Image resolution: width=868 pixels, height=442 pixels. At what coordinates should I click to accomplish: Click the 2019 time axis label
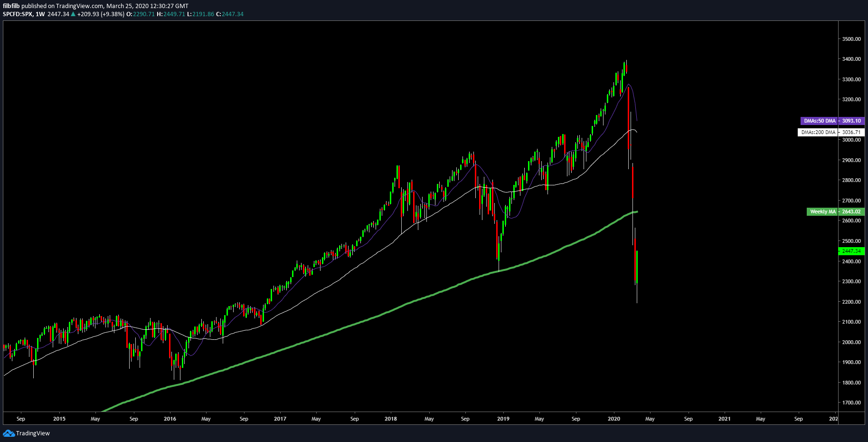click(x=503, y=419)
